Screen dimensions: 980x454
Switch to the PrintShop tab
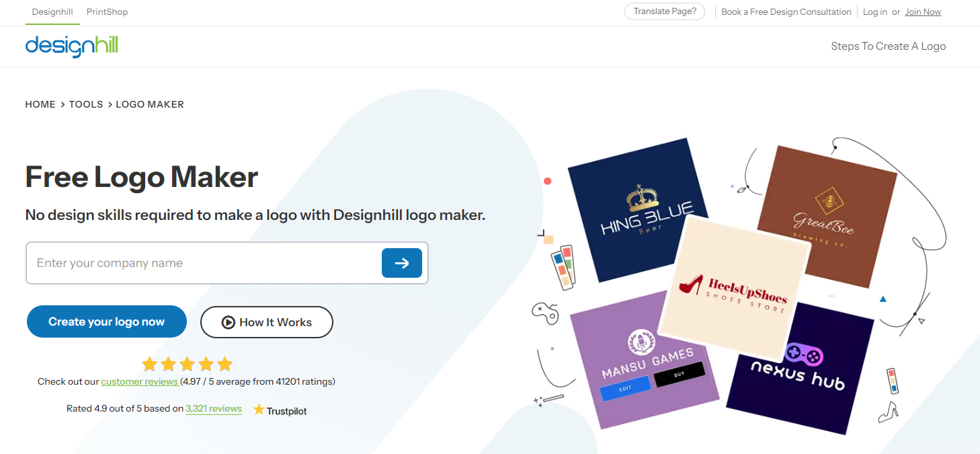pos(108,12)
